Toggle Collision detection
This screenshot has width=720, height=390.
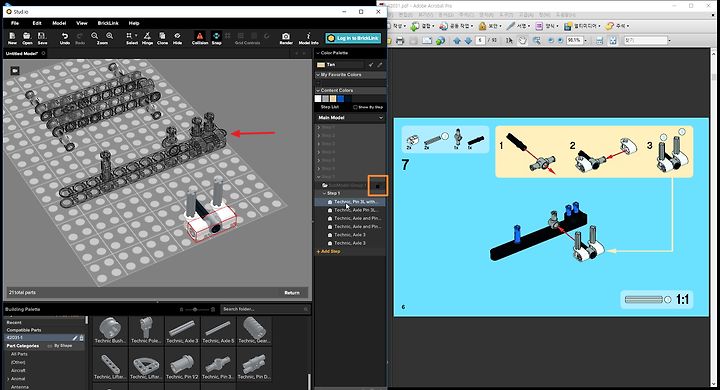[x=200, y=38]
